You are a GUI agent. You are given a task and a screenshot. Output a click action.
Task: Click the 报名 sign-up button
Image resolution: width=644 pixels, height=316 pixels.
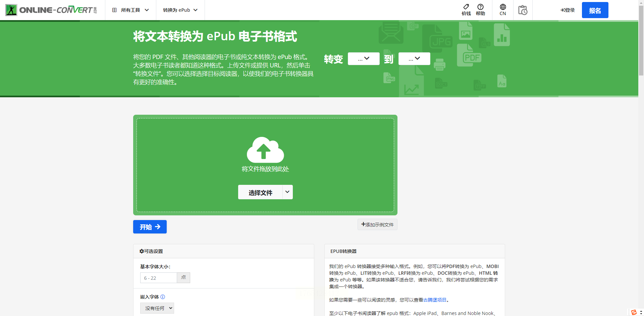[595, 10]
